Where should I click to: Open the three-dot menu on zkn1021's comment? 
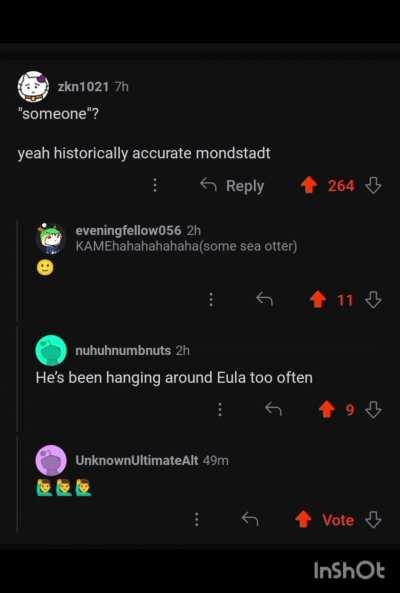tap(155, 185)
